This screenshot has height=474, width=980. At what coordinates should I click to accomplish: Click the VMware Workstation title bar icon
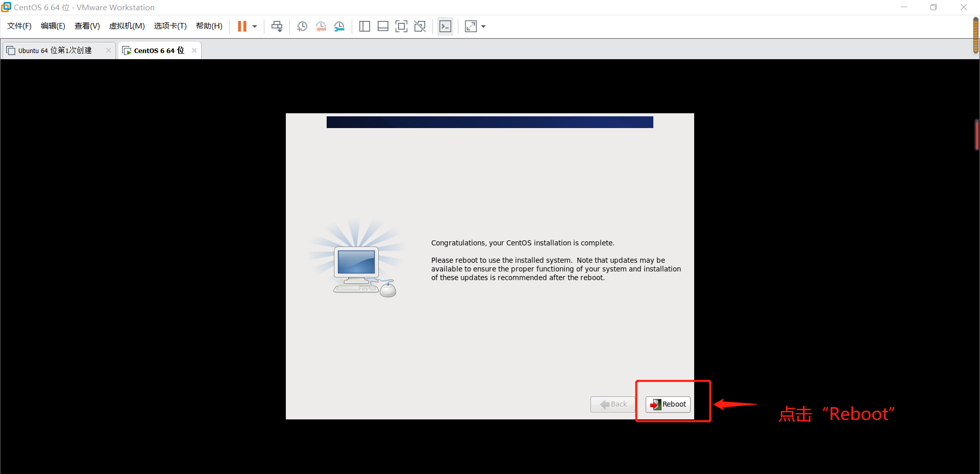(6, 7)
